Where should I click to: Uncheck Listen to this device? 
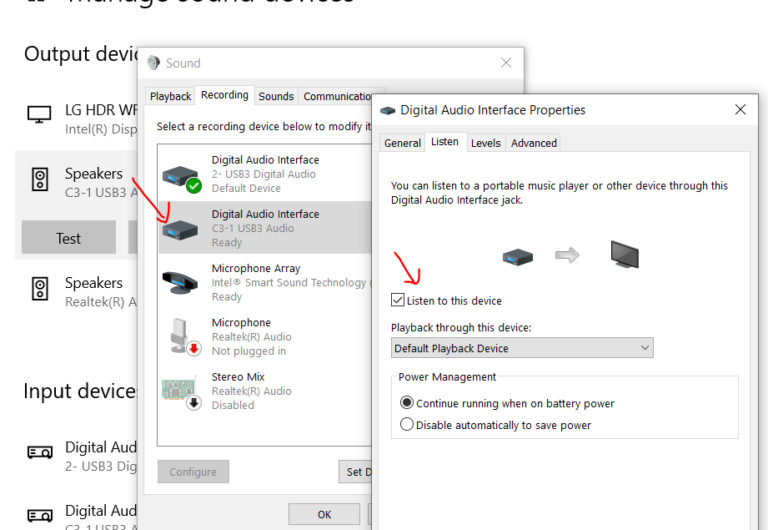399,301
